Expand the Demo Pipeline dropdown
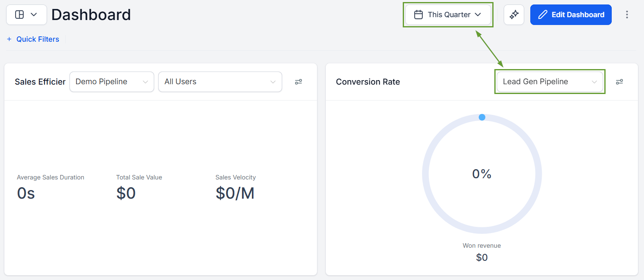This screenshot has height=280, width=644. click(112, 82)
